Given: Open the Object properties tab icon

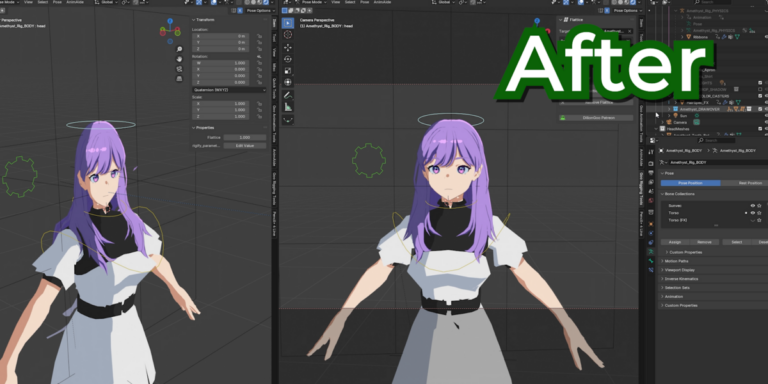Looking at the screenshot, I should coord(651,224).
